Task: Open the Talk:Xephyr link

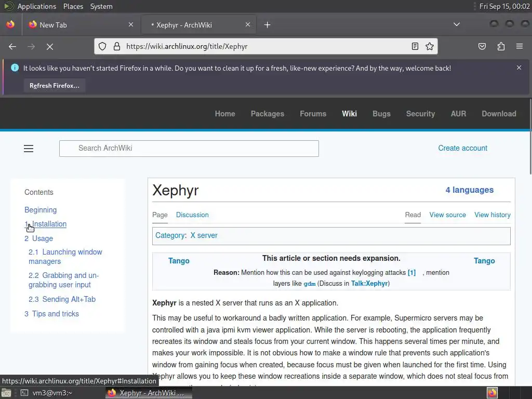Action: click(x=369, y=283)
